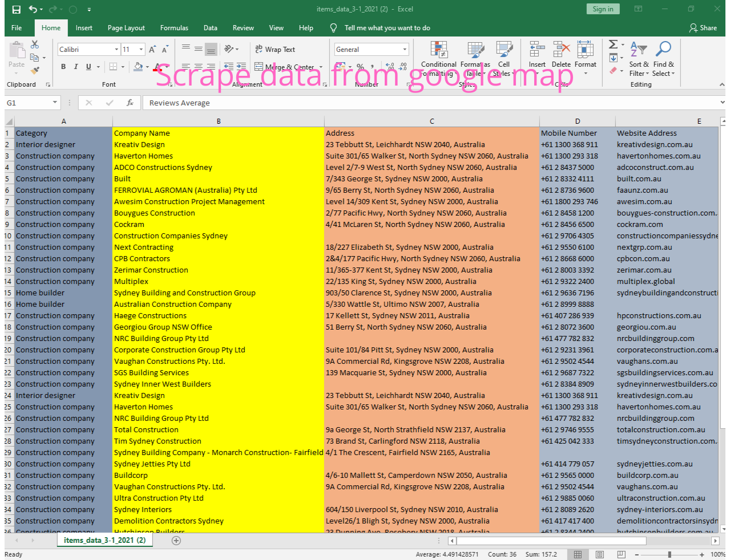
Task: Open Sort & Filter options
Action: [639, 57]
